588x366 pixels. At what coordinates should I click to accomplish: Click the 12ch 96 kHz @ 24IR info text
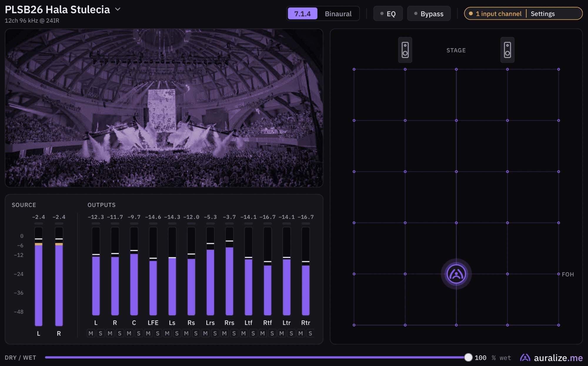[x=32, y=21]
